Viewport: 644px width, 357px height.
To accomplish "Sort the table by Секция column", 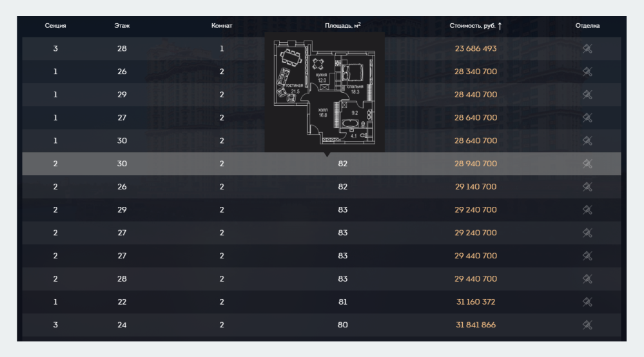I will coord(55,25).
